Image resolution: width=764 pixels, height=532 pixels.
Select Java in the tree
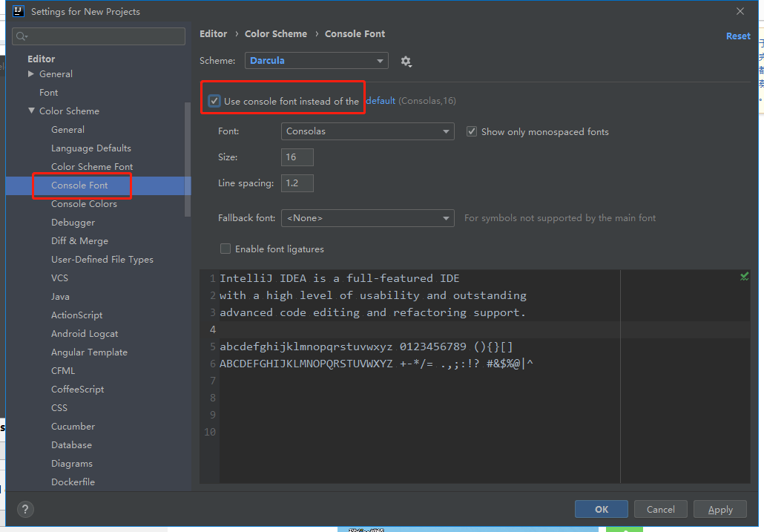tap(60, 296)
